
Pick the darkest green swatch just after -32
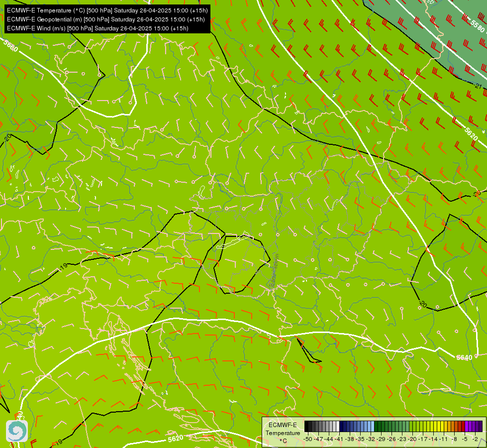click(x=376, y=426)
